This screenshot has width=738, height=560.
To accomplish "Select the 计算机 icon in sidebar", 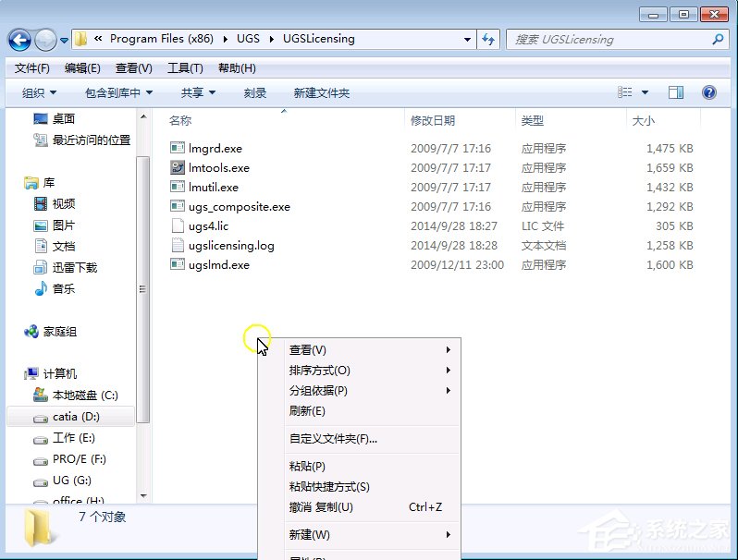I will coord(31,374).
